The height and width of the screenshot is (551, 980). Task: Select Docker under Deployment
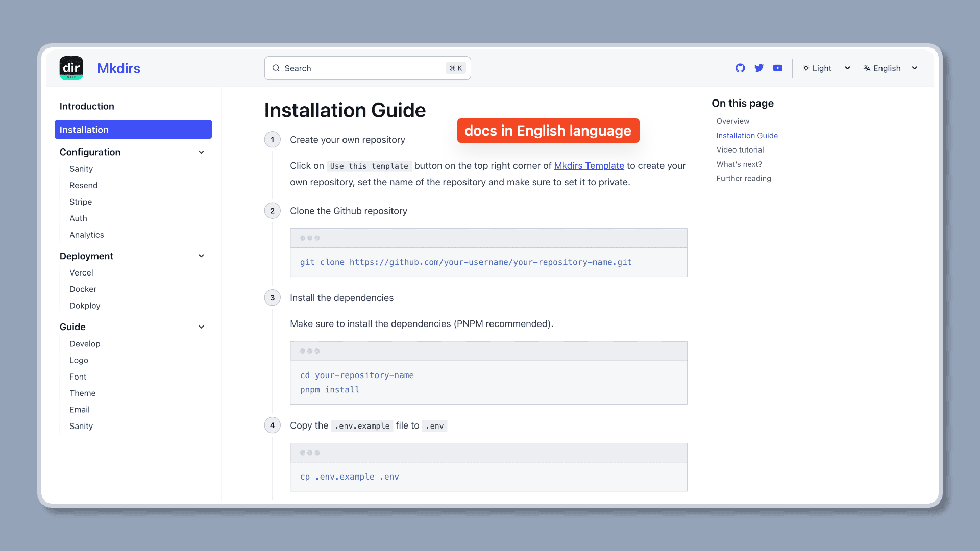click(x=83, y=289)
